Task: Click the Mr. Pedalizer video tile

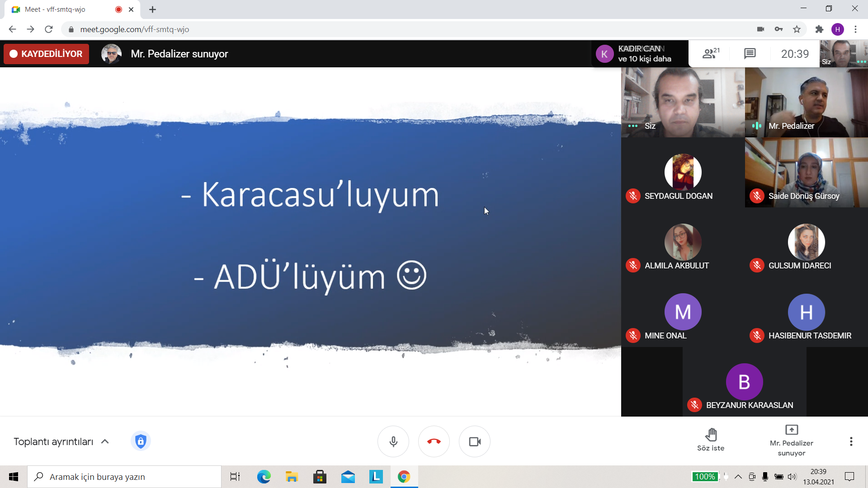Action: coord(806,103)
